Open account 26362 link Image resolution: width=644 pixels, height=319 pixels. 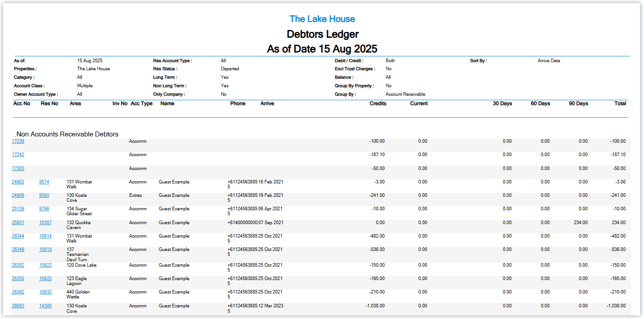point(18,292)
